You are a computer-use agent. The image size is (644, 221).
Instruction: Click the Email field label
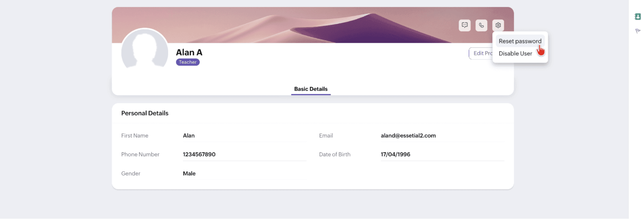pos(326,136)
